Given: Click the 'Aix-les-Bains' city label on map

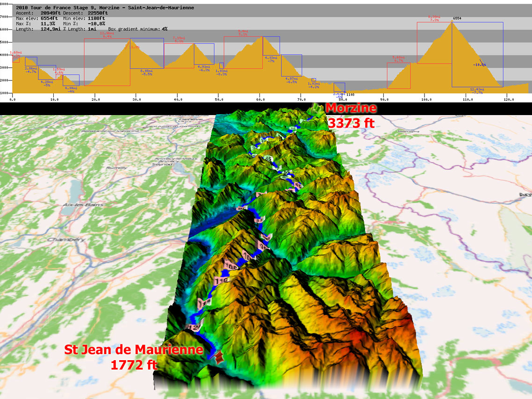Looking at the screenshot, I should (83, 205).
